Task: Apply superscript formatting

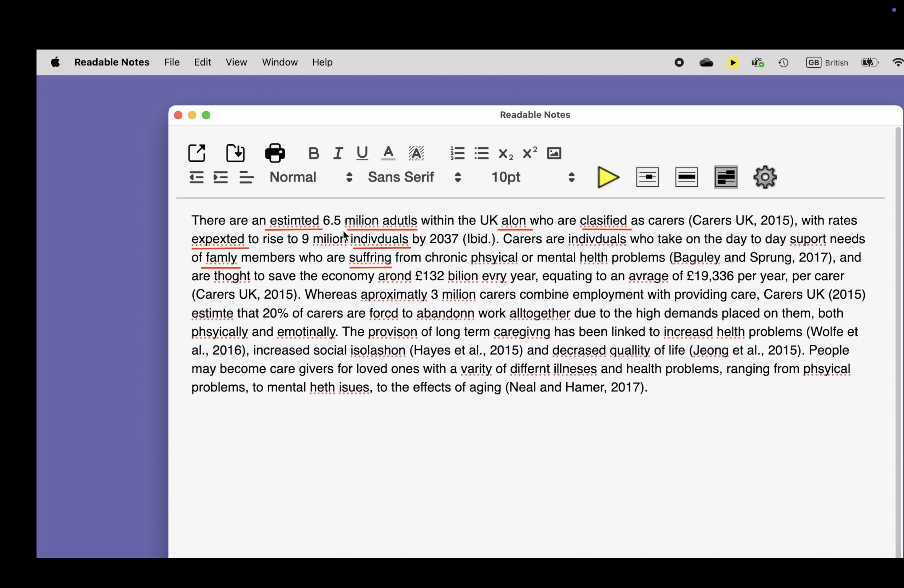Action: click(x=529, y=153)
